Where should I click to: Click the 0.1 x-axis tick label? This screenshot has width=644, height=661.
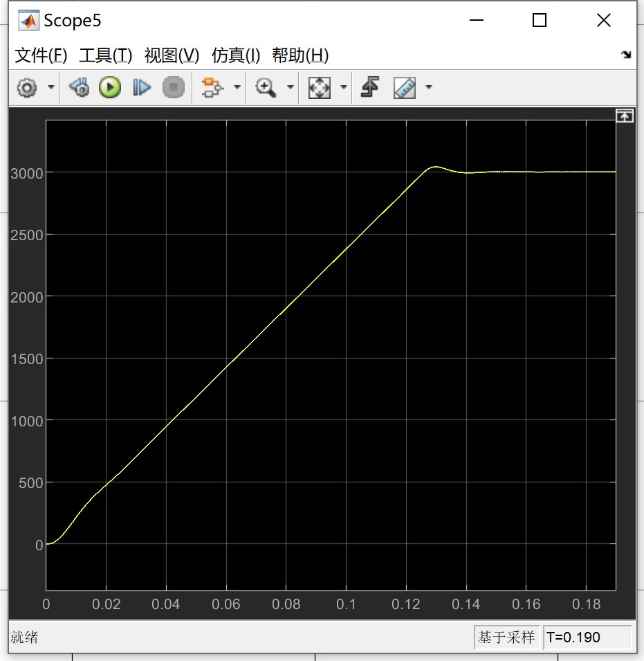[347, 604]
